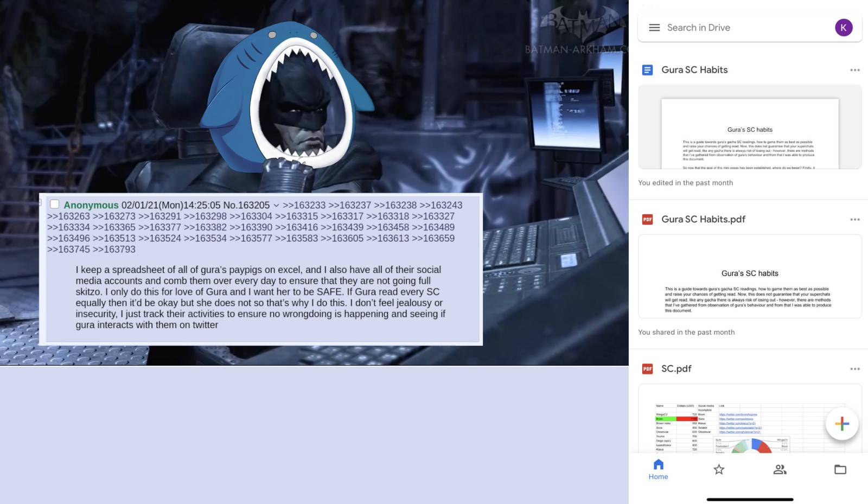
Task: Open the Shared people tab
Action: pos(780,470)
